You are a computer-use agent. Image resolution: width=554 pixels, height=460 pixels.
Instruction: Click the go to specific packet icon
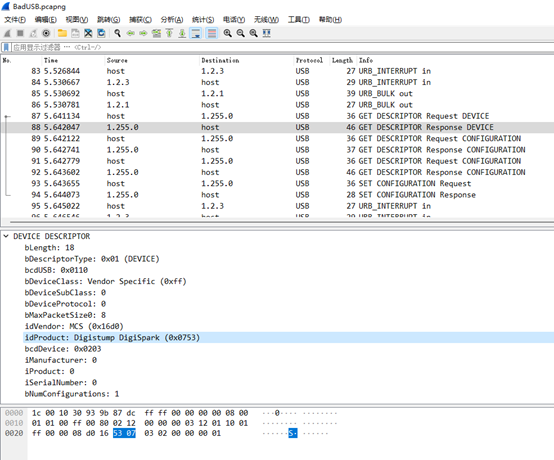tap(156, 33)
